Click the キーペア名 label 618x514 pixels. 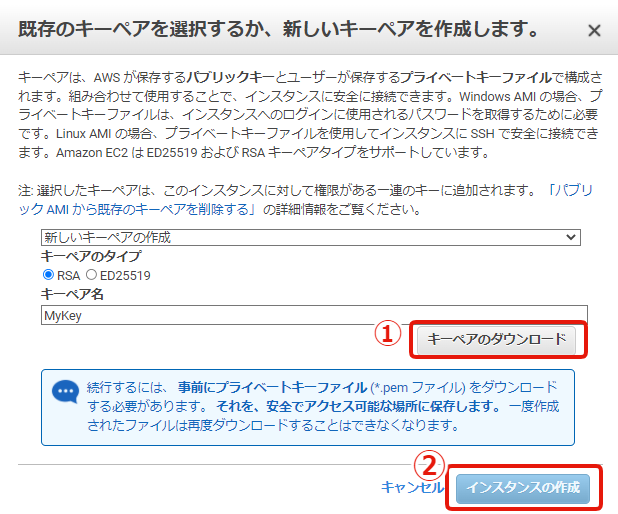tap(72, 294)
